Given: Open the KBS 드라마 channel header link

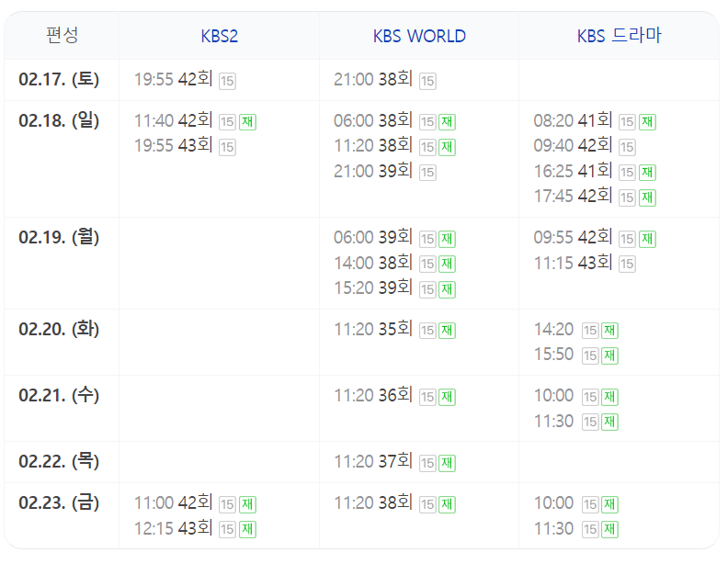Looking at the screenshot, I should click(619, 36).
